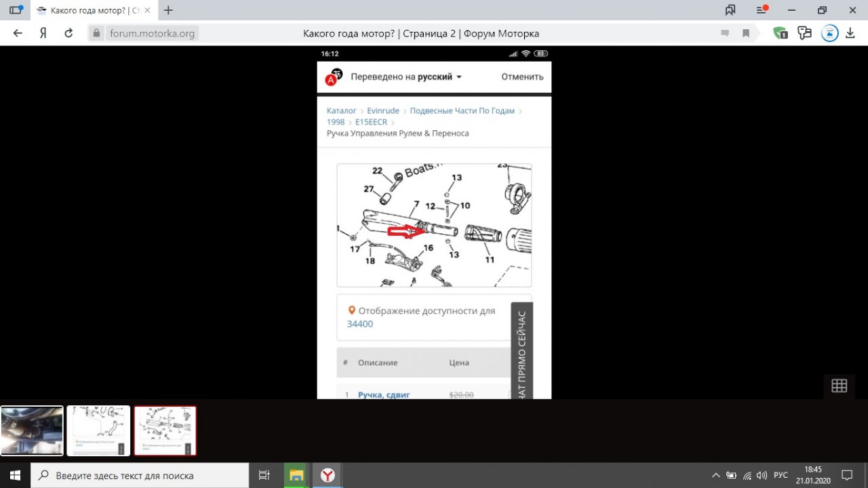Viewport: 868px width, 488px height.
Task: Open the bookmarks collections icon in title bar
Action: 730,10
